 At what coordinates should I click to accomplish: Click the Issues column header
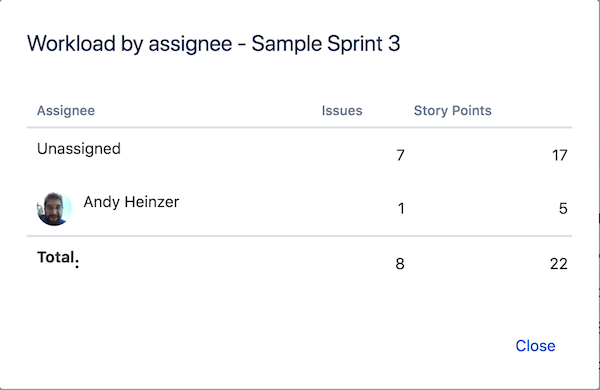click(x=342, y=111)
